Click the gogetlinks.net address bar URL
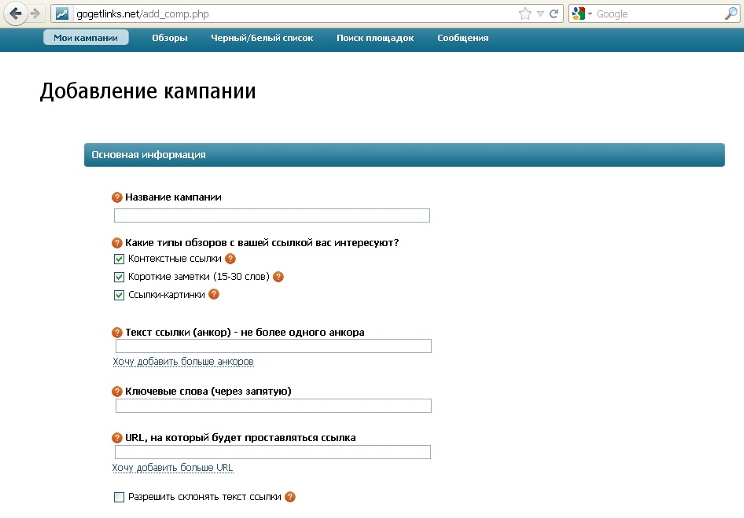The width and height of the screenshot is (744, 518). coord(142,14)
